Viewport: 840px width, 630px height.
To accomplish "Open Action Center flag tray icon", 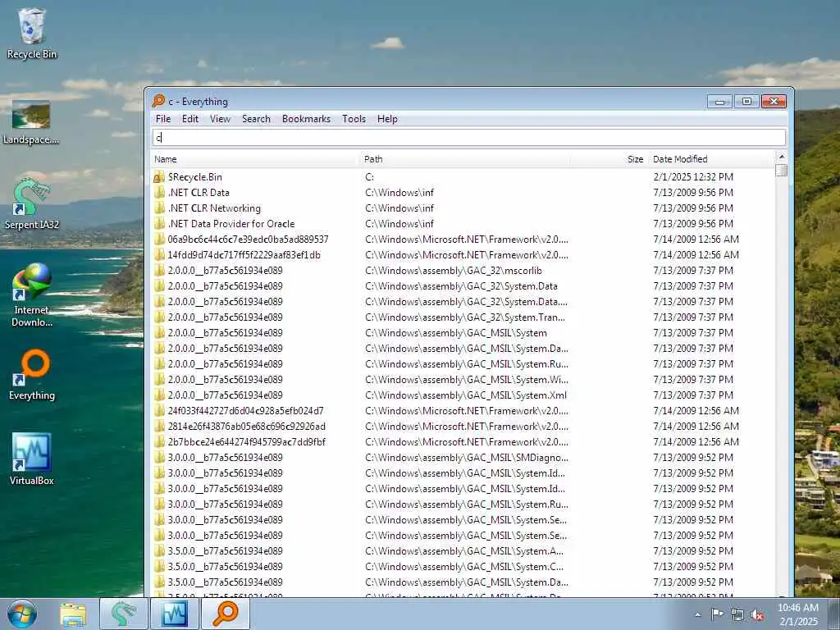I will [x=717, y=614].
